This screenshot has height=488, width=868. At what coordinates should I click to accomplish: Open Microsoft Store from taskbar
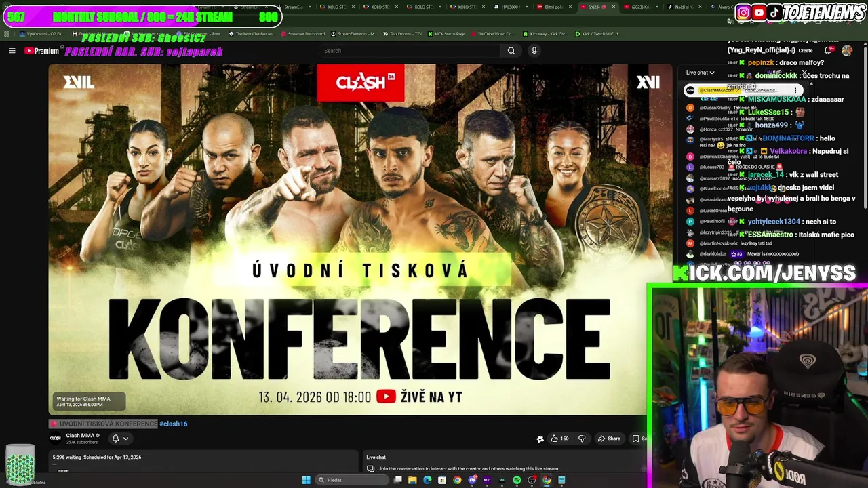pos(442,480)
